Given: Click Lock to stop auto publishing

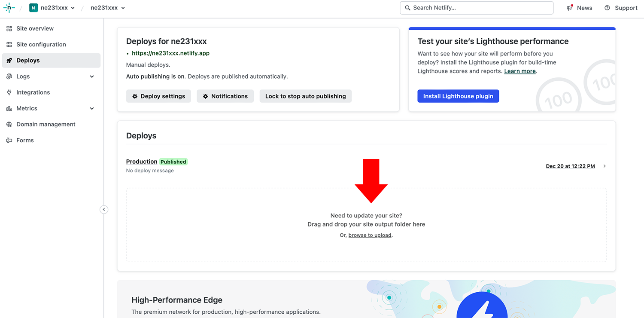Looking at the screenshot, I should (x=306, y=96).
